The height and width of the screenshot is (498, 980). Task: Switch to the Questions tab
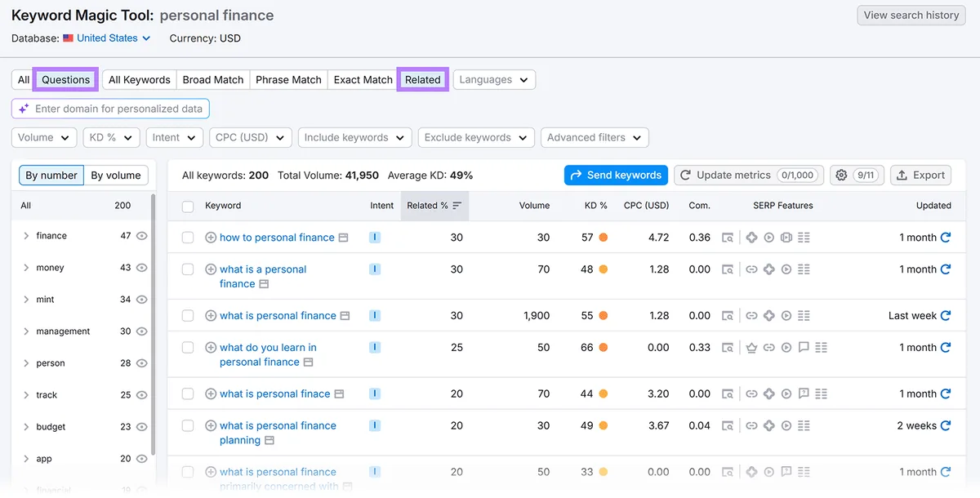[65, 80]
